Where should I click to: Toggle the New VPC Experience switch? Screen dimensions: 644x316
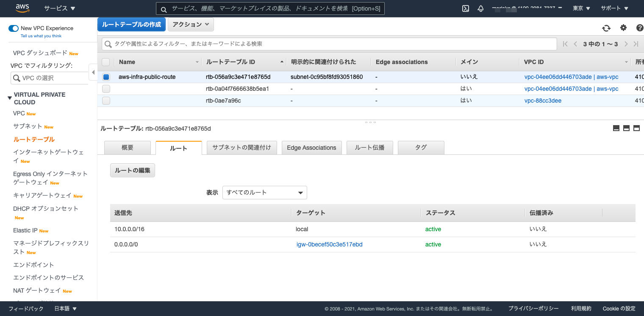coord(14,28)
